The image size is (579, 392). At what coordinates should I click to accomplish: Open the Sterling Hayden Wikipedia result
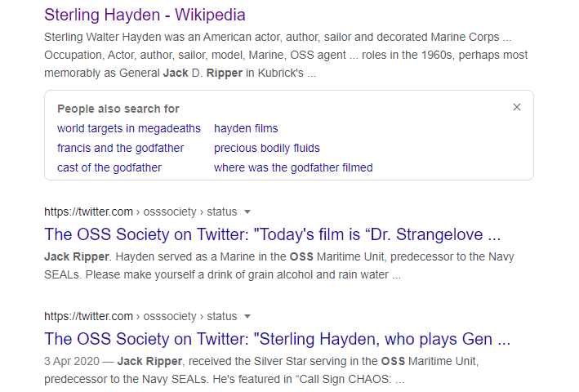(x=145, y=15)
